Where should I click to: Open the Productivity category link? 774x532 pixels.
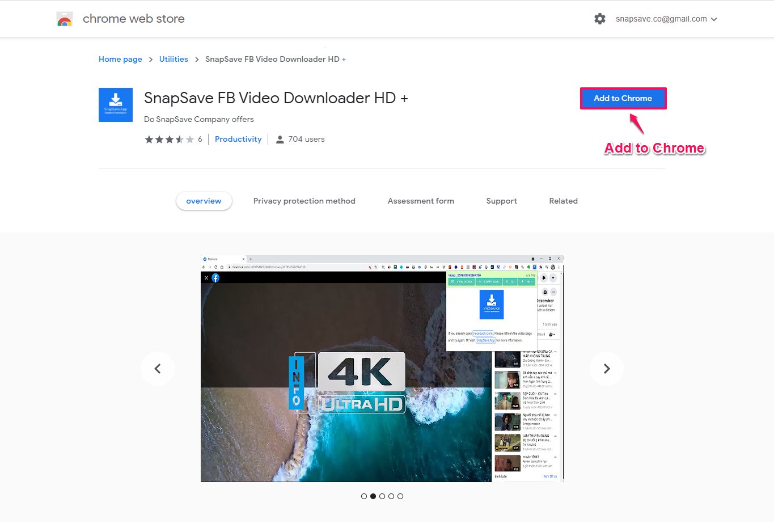point(238,139)
